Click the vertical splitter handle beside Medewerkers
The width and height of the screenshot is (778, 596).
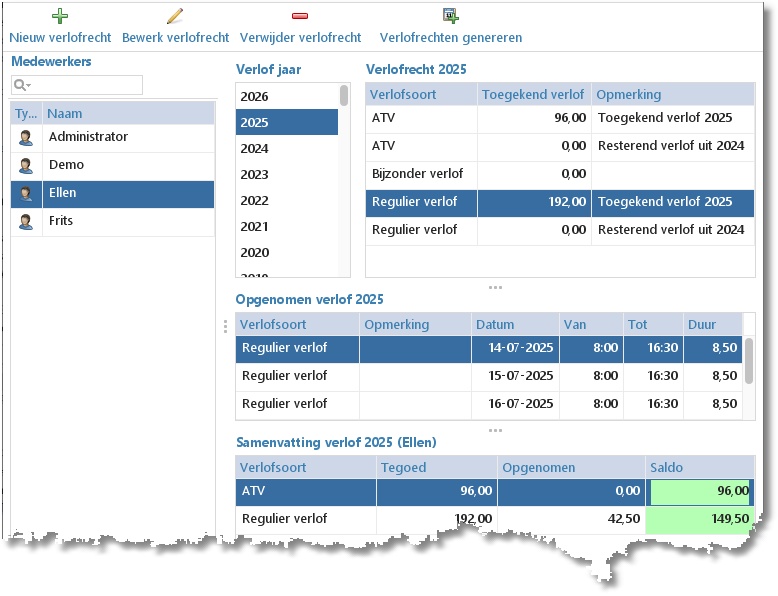coord(225,326)
